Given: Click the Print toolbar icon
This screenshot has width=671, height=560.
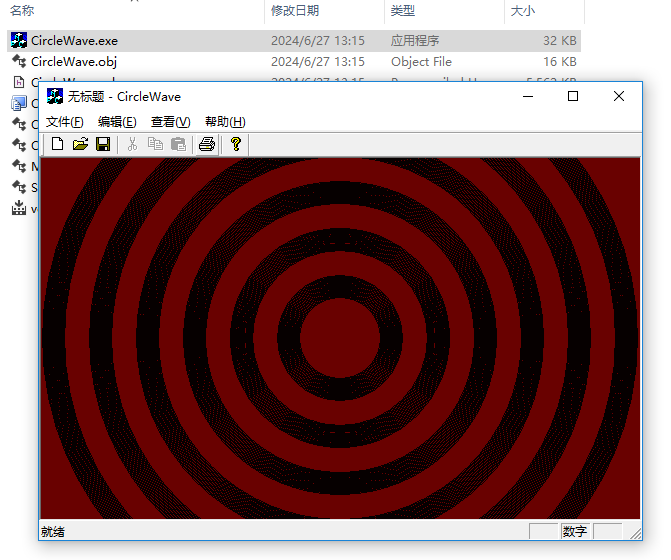Looking at the screenshot, I should (x=207, y=144).
